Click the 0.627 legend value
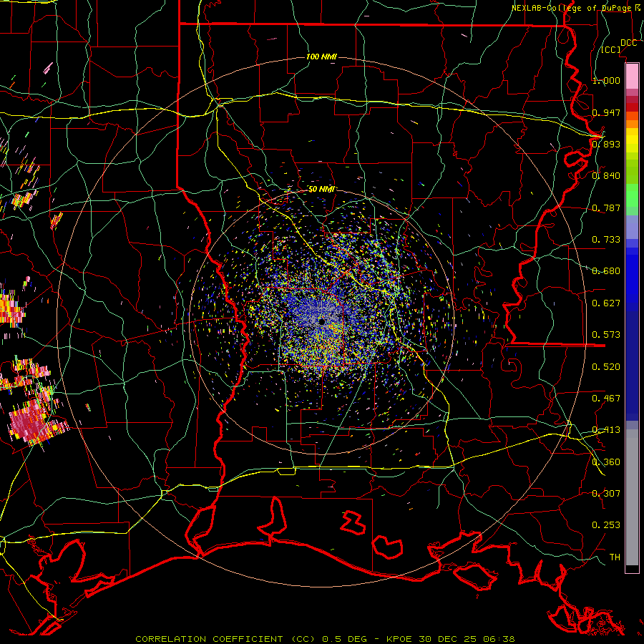This screenshot has height=644, width=644. tap(606, 303)
